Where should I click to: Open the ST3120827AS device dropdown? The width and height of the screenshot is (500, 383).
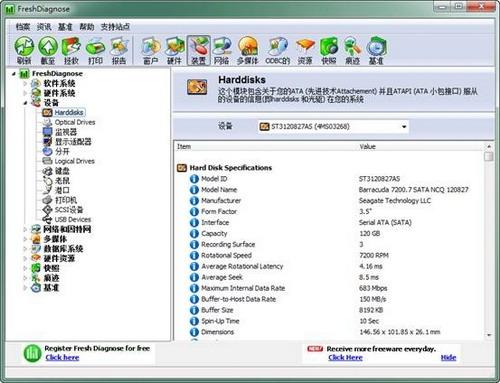pyautogui.click(x=404, y=127)
